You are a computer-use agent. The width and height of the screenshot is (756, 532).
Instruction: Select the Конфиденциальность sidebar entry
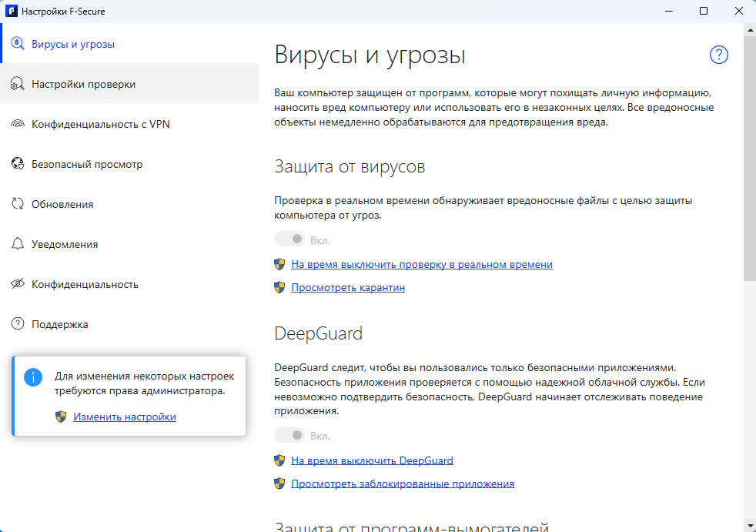click(129, 284)
